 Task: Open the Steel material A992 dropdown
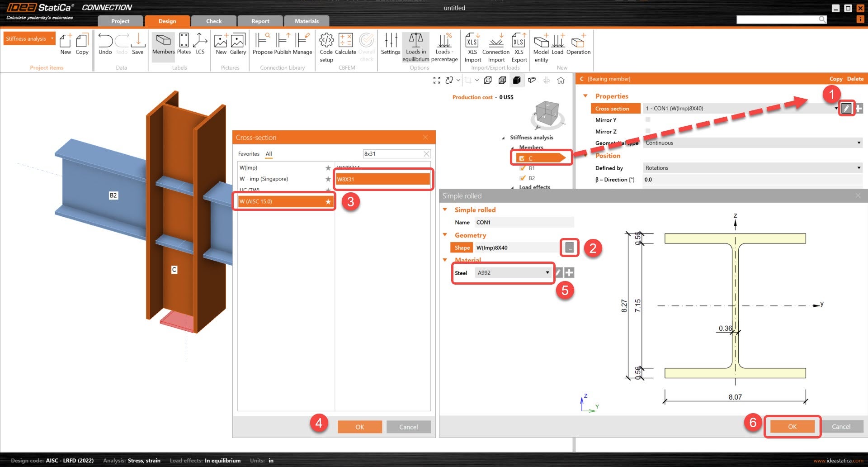[x=547, y=272]
